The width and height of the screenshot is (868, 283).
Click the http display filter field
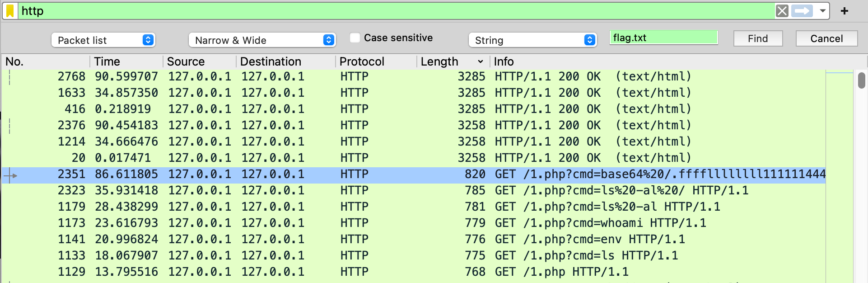tap(393, 11)
